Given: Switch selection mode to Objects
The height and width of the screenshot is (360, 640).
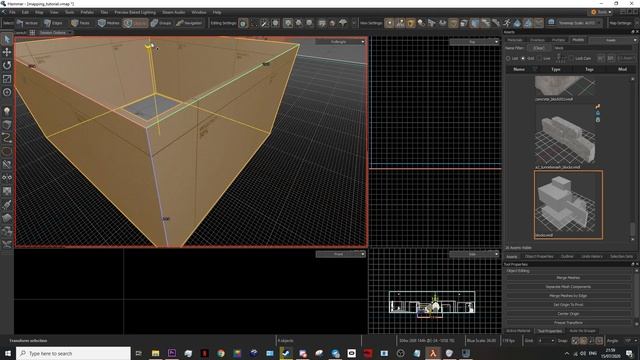Looking at the screenshot, I should tap(135, 23).
